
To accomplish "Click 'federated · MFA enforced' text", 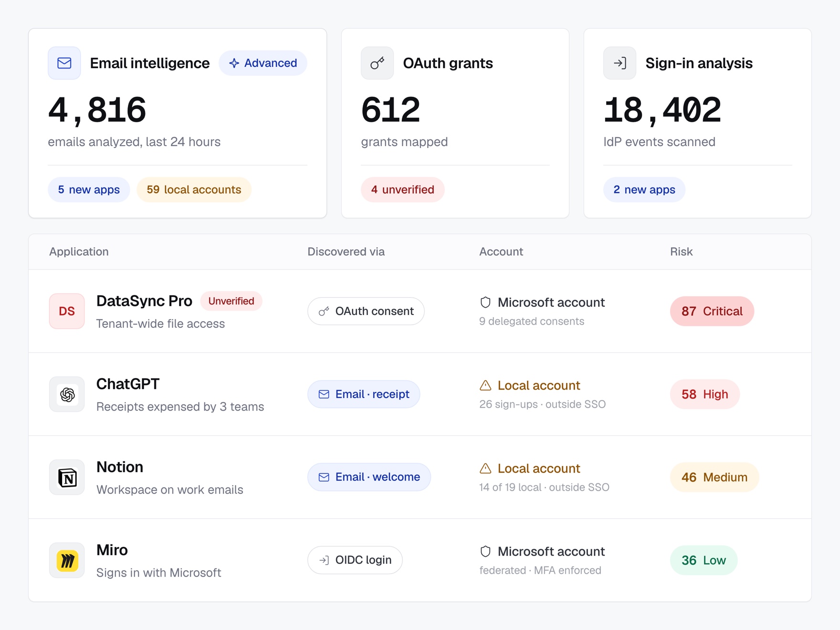I will pyautogui.click(x=540, y=570).
